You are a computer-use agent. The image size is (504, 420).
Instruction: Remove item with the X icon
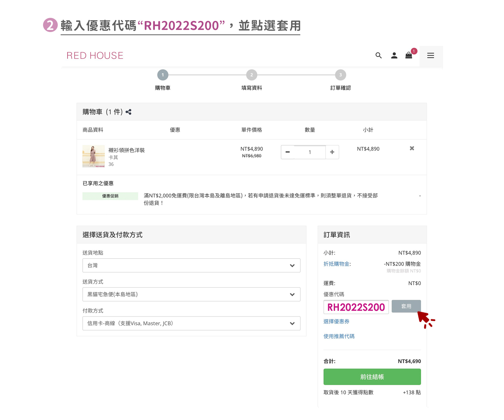click(412, 149)
